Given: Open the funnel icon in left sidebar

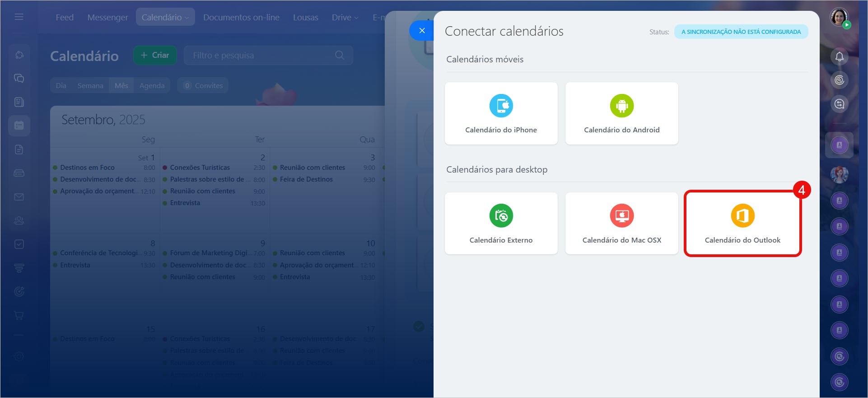Looking at the screenshot, I should point(19,268).
